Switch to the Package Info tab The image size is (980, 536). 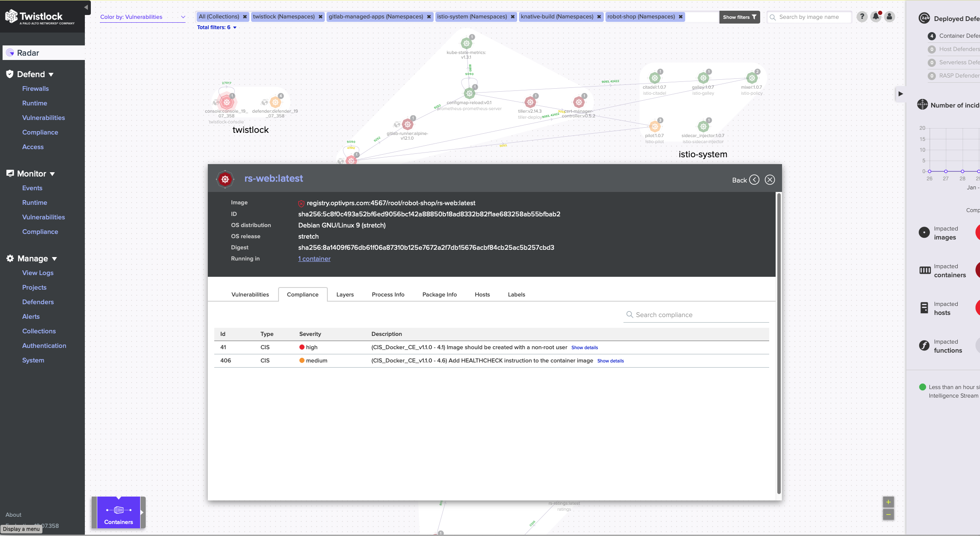coord(439,295)
